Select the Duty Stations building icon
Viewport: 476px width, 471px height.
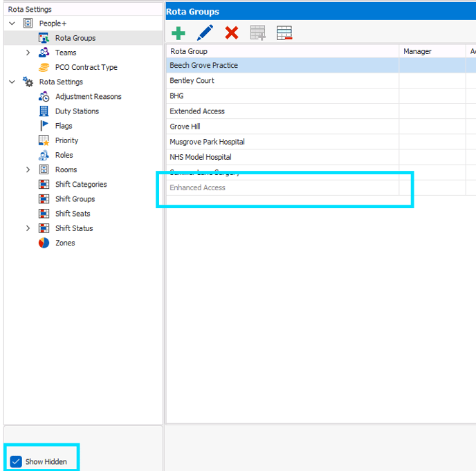click(x=44, y=111)
